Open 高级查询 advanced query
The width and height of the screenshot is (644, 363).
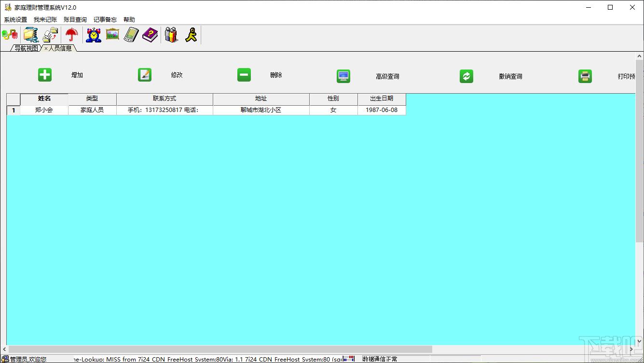[x=343, y=76]
